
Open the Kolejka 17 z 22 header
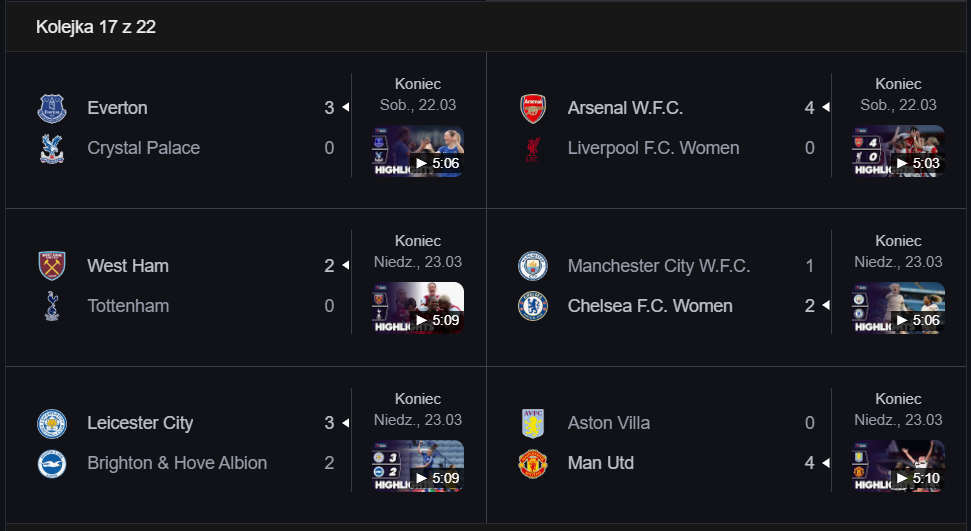[x=96, y=27]
